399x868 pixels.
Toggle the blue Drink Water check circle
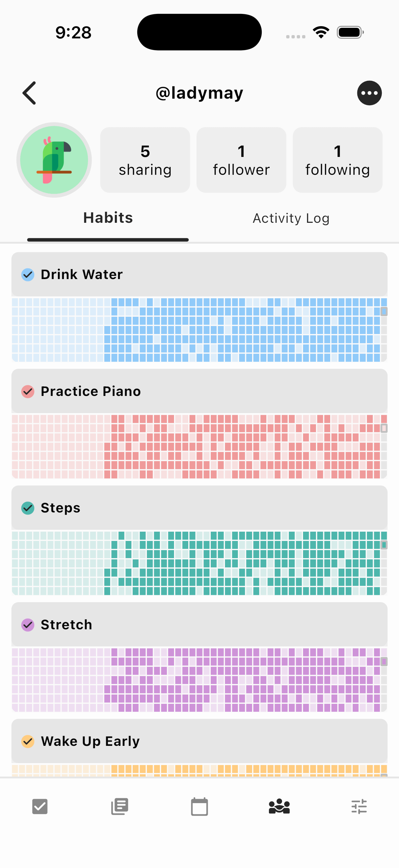tap(28, 275)
